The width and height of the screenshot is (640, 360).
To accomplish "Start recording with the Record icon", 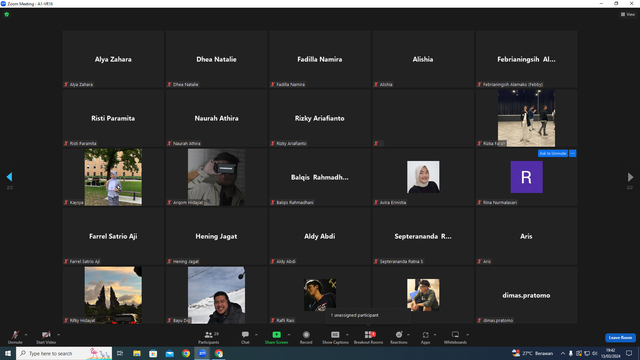I will [x=306, y=337].
